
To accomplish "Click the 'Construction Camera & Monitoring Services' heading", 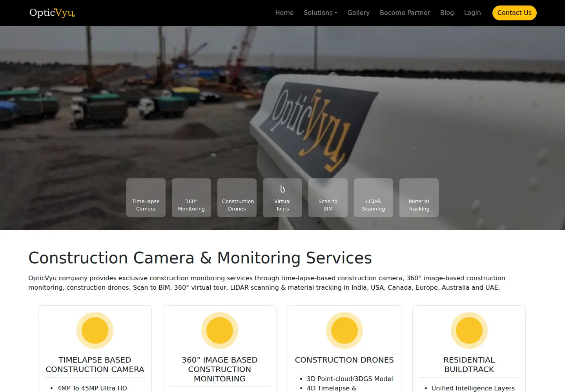I will [x=200, y=258].
